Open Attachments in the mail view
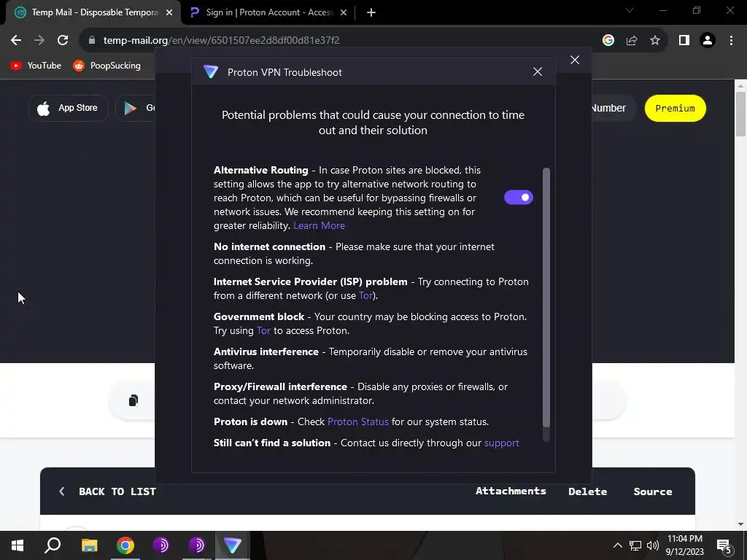The image size is (747, 560). (x=511, y=491)
